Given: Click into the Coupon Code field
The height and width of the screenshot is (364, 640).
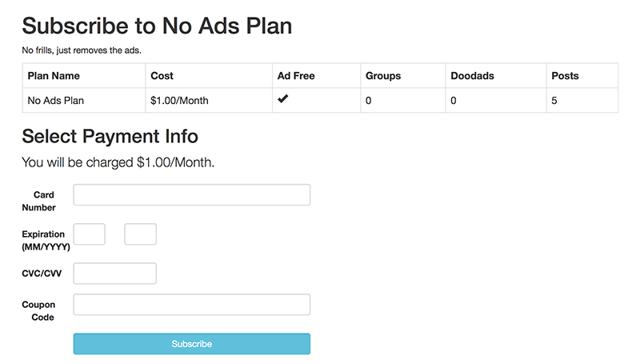Looking at the screenshot, I should point(191,305).
